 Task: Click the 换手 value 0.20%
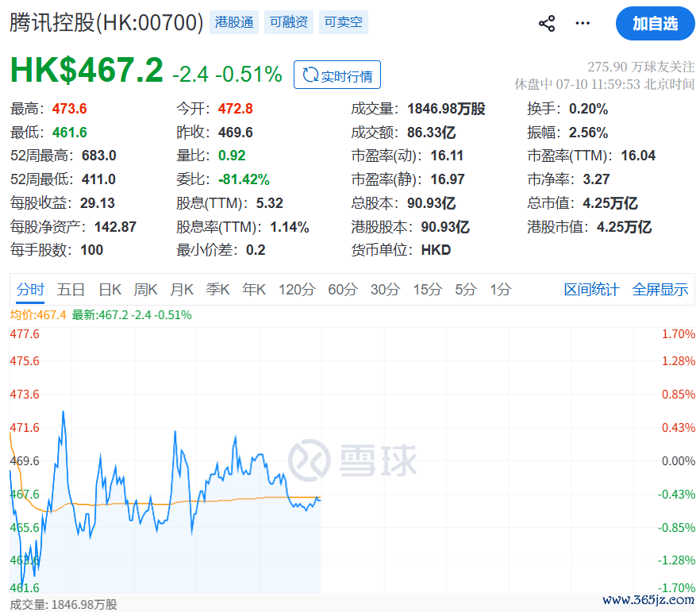(588, 109)
